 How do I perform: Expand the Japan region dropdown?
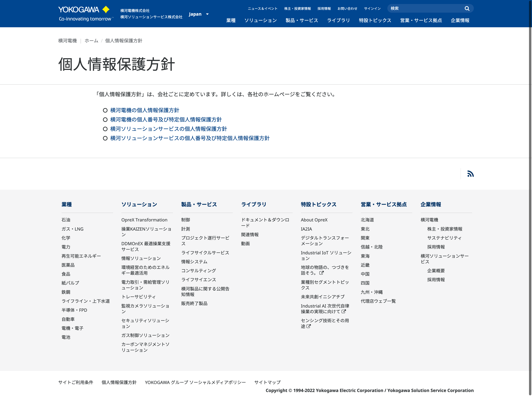[x=199, y=14]
